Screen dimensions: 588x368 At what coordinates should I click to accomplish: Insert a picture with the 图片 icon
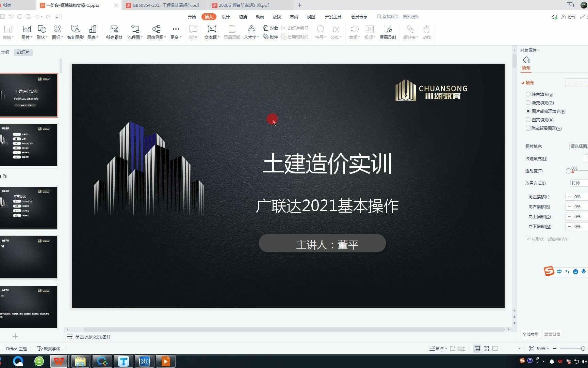click(x=27, y=32)
